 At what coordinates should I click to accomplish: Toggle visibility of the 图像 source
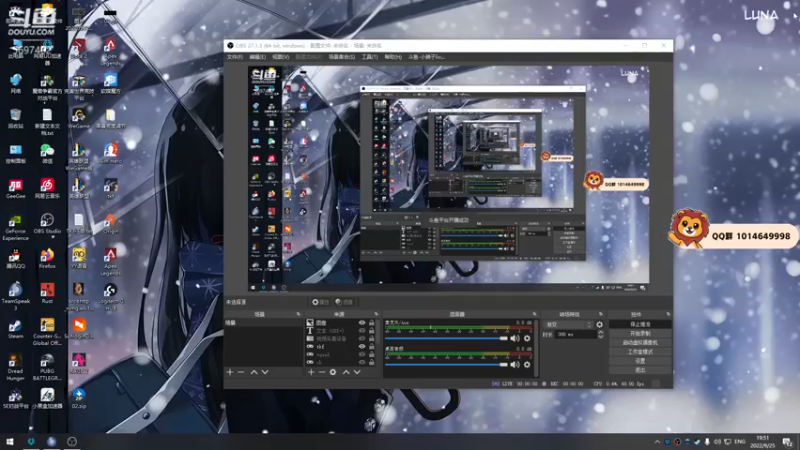pyautogui.click(x=362, y=323)
